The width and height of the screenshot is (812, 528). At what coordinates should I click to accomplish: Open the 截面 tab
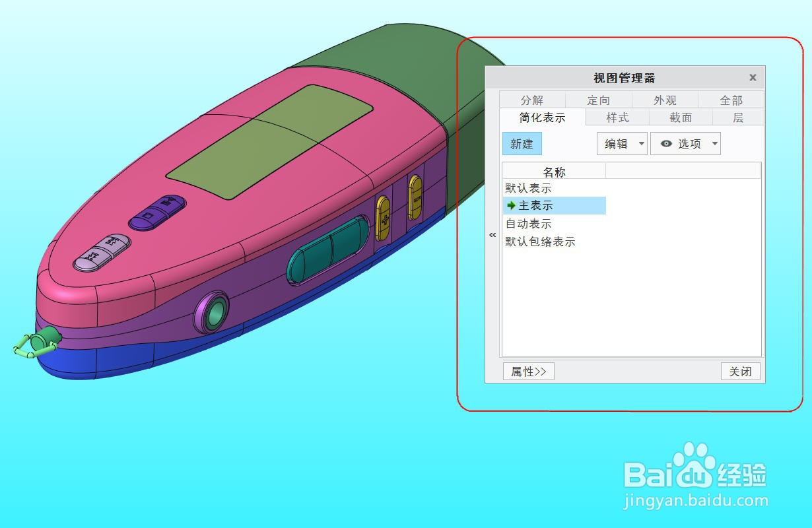click(x=681, y=117)
